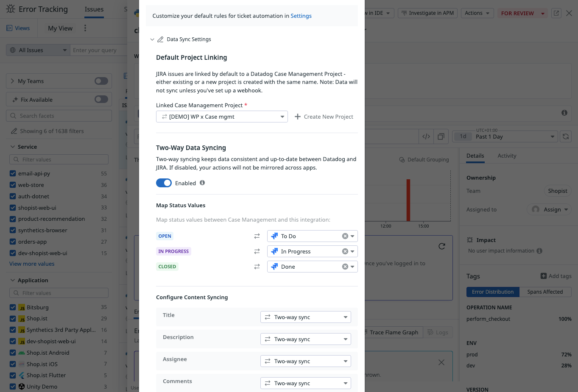Screen dimensions: 578x392
Task: Turn on the My Teams toggle
Action: click(101, 81)
